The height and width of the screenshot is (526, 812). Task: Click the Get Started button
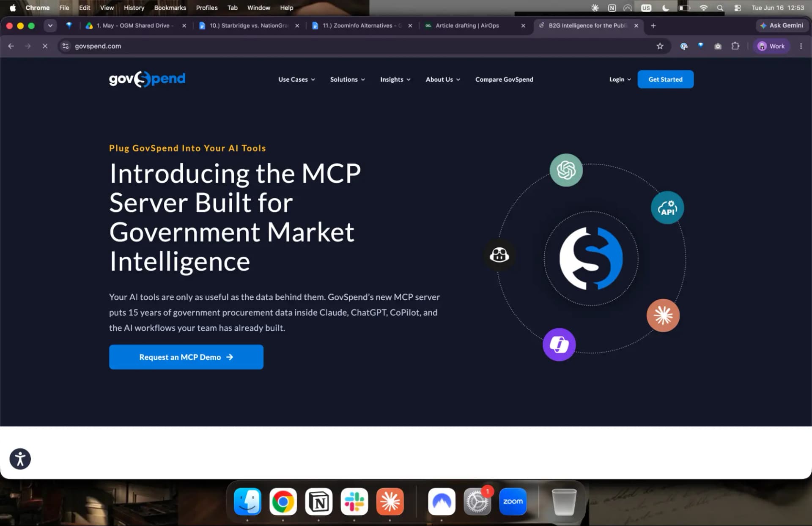click(x=665, y=79)
